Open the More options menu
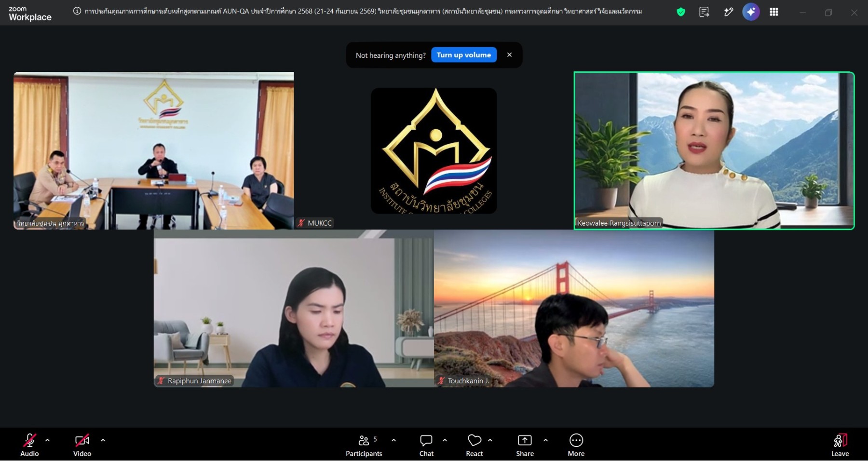 tap(576, 446)
